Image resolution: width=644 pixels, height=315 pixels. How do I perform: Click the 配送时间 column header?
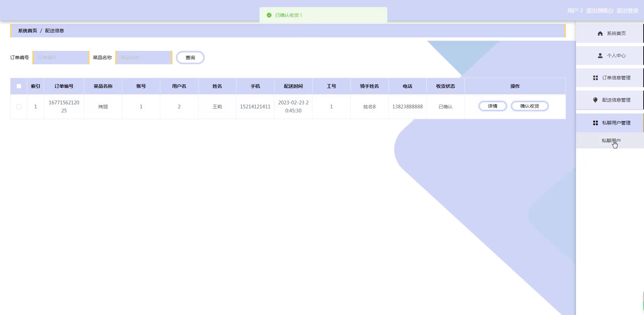pos(293,86)
